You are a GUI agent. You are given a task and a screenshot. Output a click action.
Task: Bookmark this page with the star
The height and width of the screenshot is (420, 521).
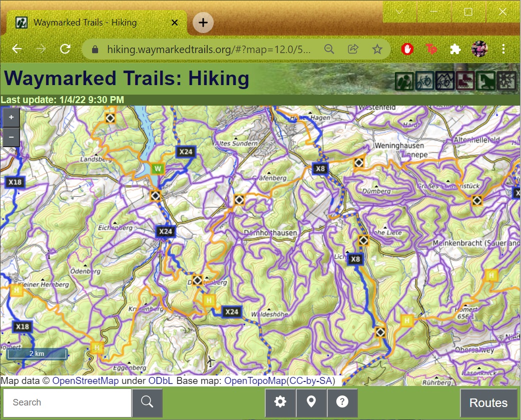(377, 49)
